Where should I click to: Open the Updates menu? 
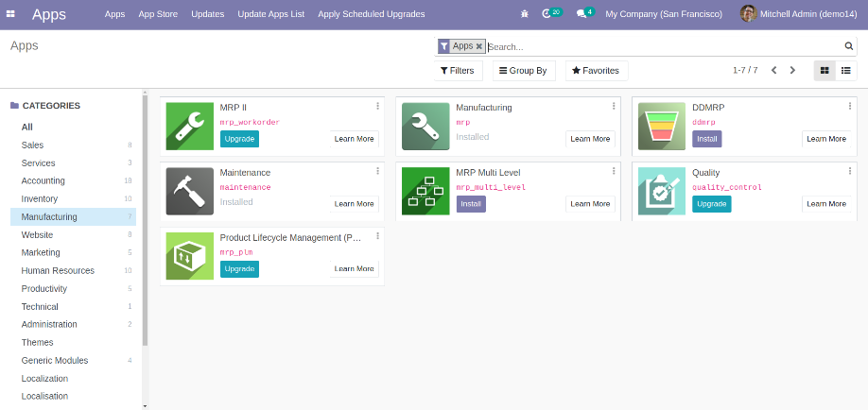point(208,14)
